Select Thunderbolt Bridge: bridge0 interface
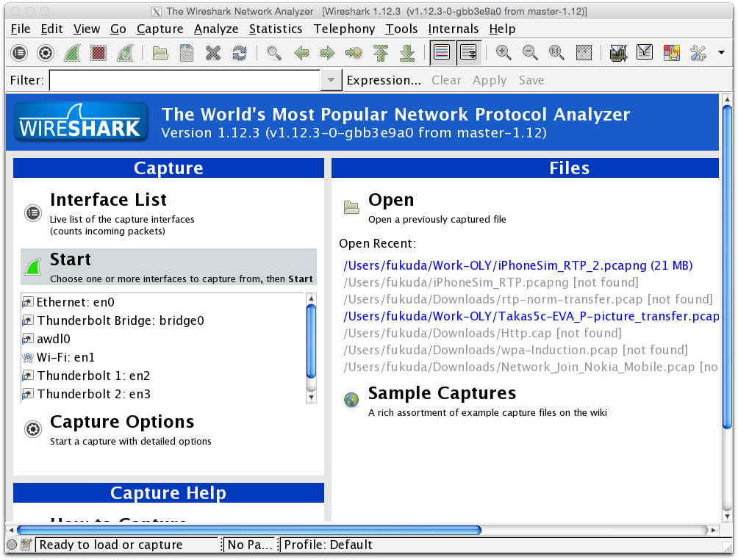This screenshot has width=738, height=560. coord(120,320)
